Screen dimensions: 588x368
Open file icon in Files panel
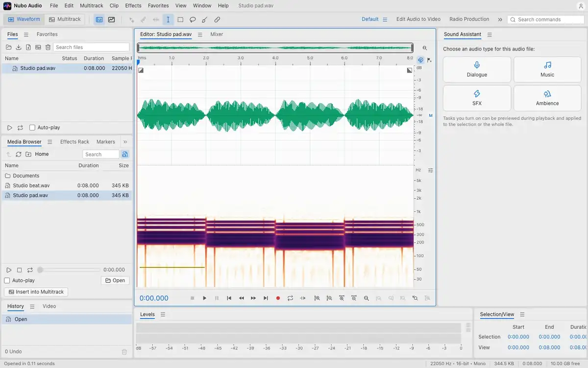pos(9,47)
